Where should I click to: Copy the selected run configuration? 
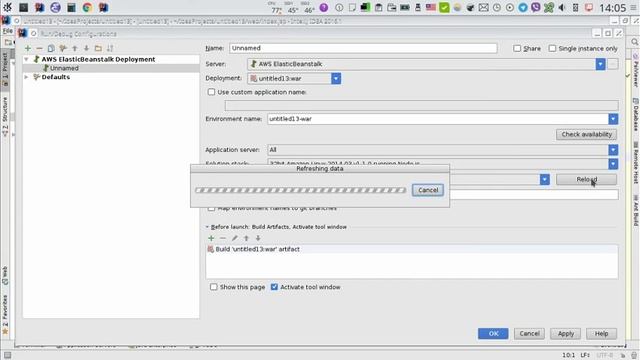[51, 48]
